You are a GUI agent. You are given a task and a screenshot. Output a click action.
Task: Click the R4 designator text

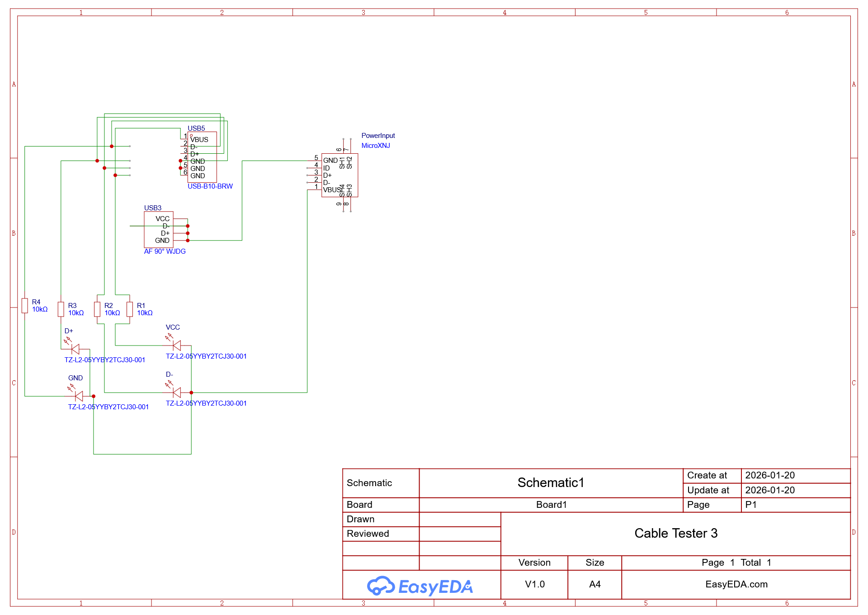click(36, 302)
